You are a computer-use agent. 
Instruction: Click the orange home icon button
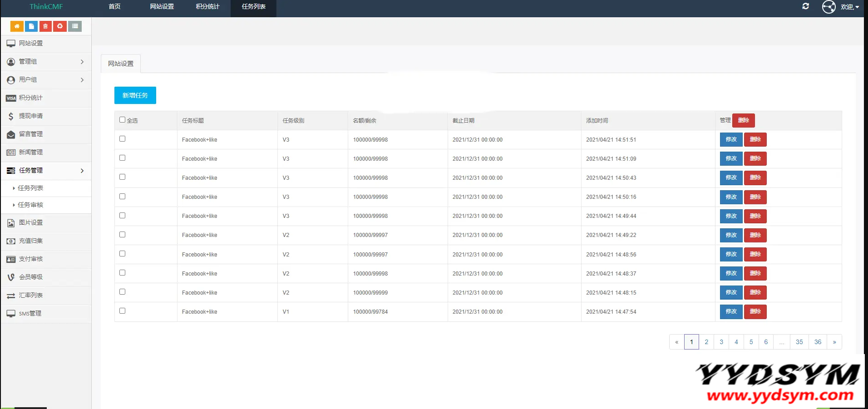pyautogui.click(x=17, y=26)
